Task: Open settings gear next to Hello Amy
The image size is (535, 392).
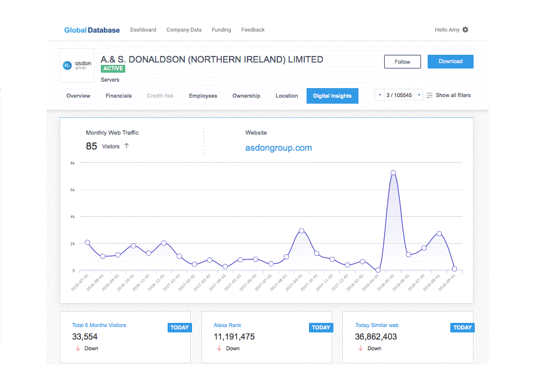Action: 465,30
